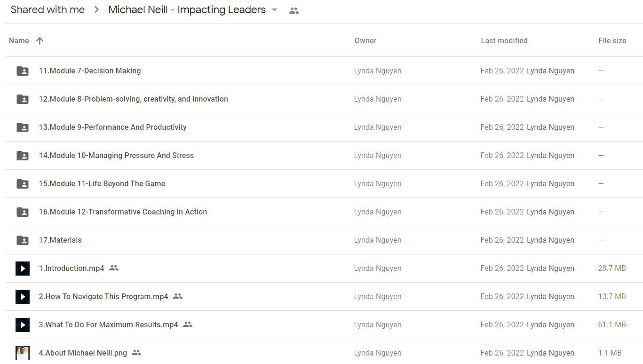Click the Owner column header

(x=365, y=40)
